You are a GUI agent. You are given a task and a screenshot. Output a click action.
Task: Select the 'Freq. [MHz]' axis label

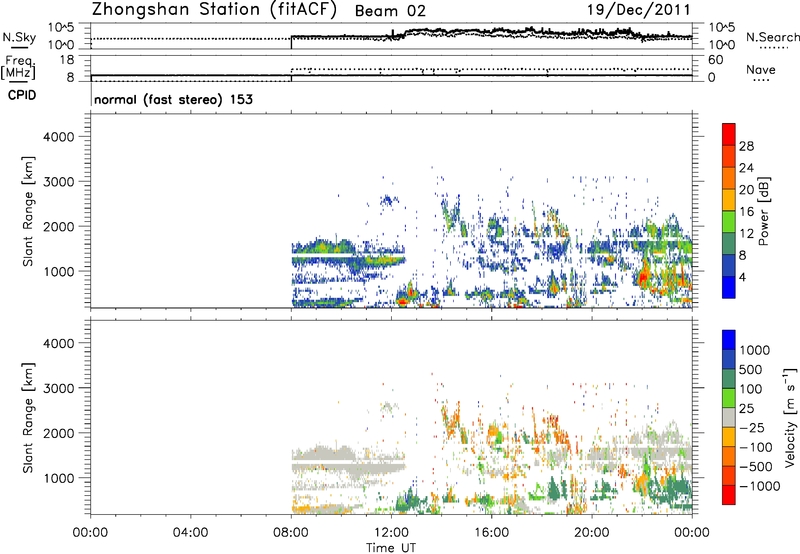pyautogui.click(x=19, y=67)
